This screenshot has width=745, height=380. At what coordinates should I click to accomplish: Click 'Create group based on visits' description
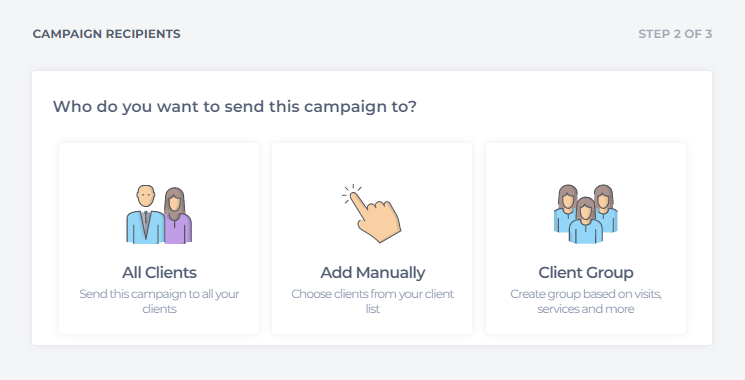click(586, 301)
